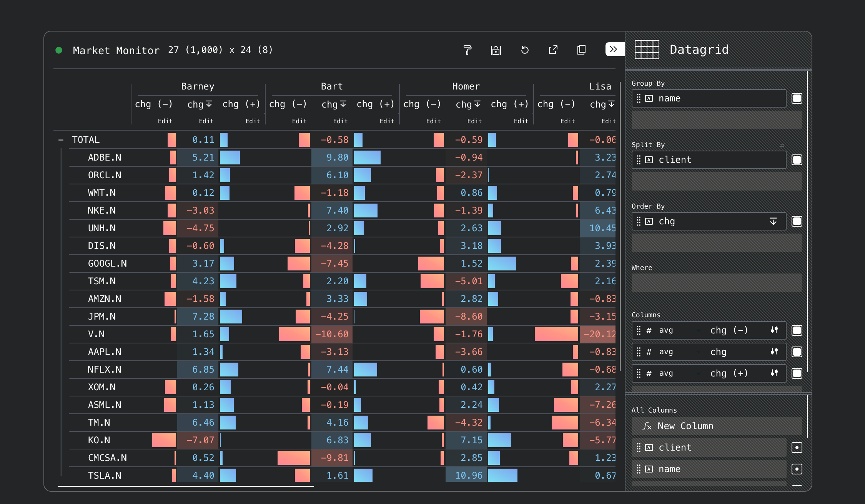Click Edit under Homer chg (-) column
Image resolution: width=865 pixels, height=504 pixels.
[433, 121]
